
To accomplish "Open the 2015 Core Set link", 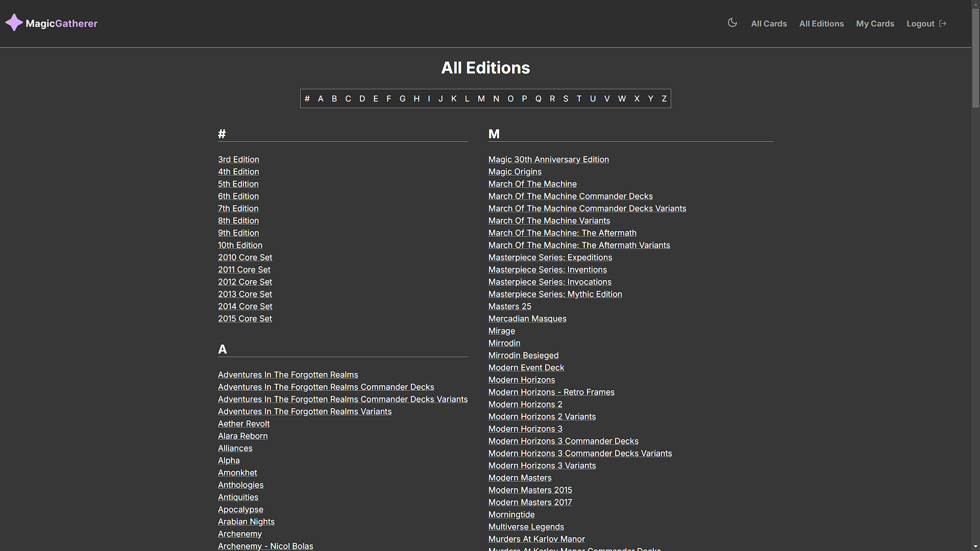I will tap(245, 319).
